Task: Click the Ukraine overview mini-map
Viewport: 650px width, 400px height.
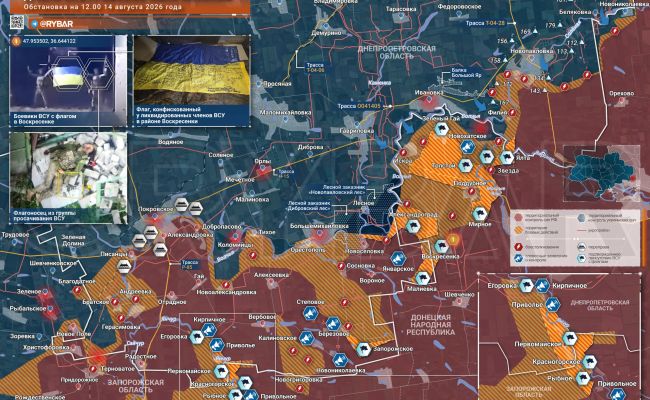Action: 601,173
